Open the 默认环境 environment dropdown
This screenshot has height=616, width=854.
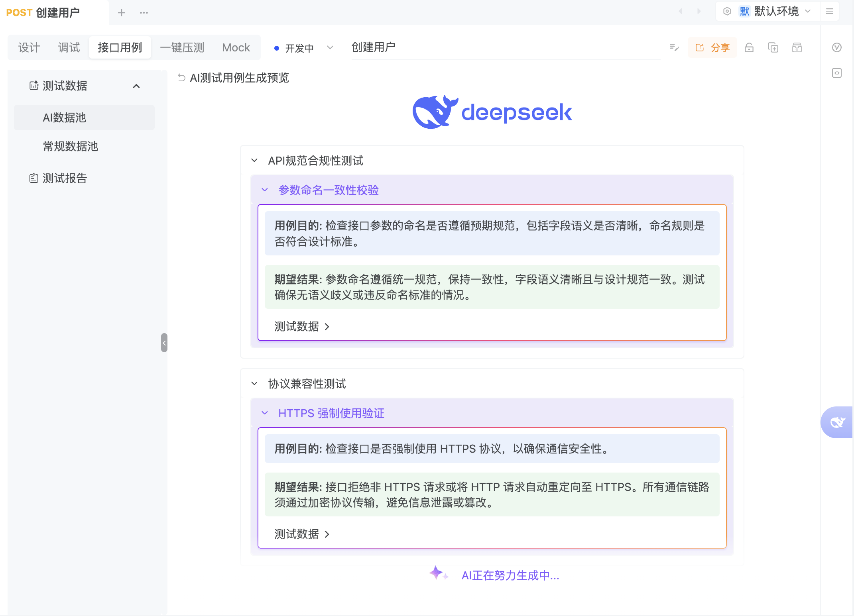775,12
